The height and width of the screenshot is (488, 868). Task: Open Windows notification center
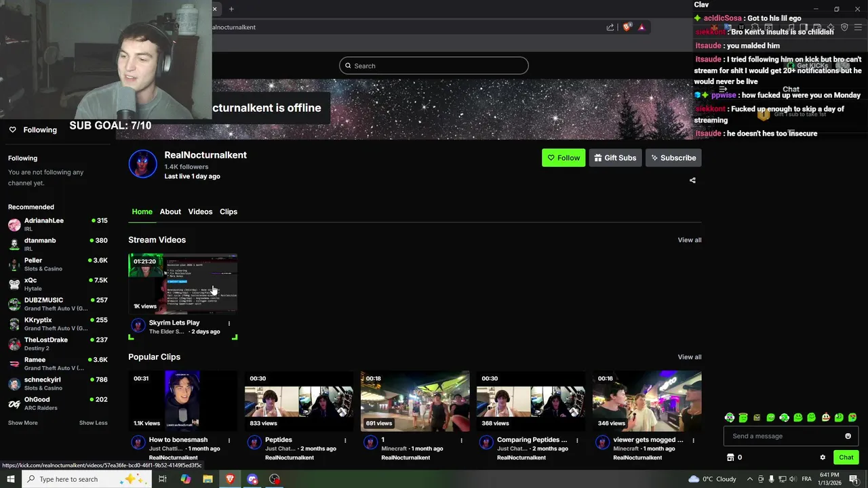[854, 479]
